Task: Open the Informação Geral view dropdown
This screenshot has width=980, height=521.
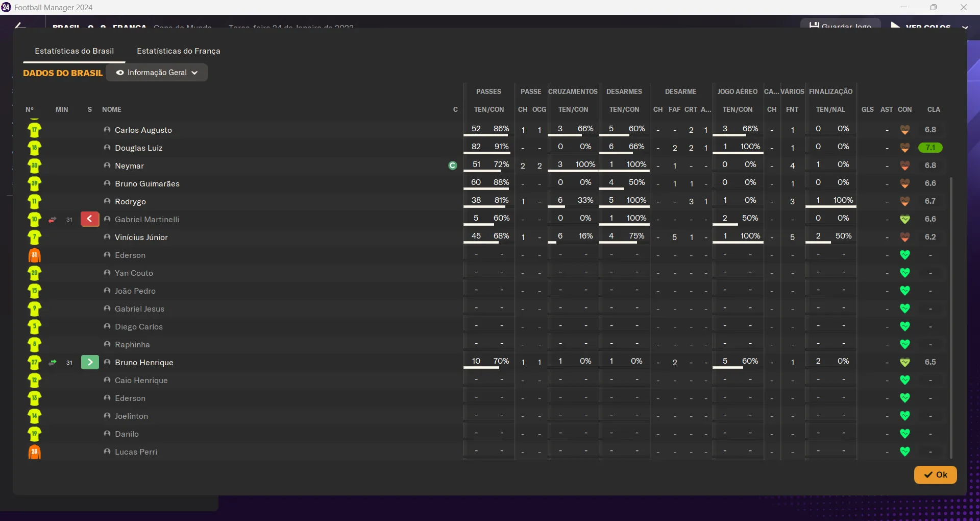Action: [x=157, y=73]
